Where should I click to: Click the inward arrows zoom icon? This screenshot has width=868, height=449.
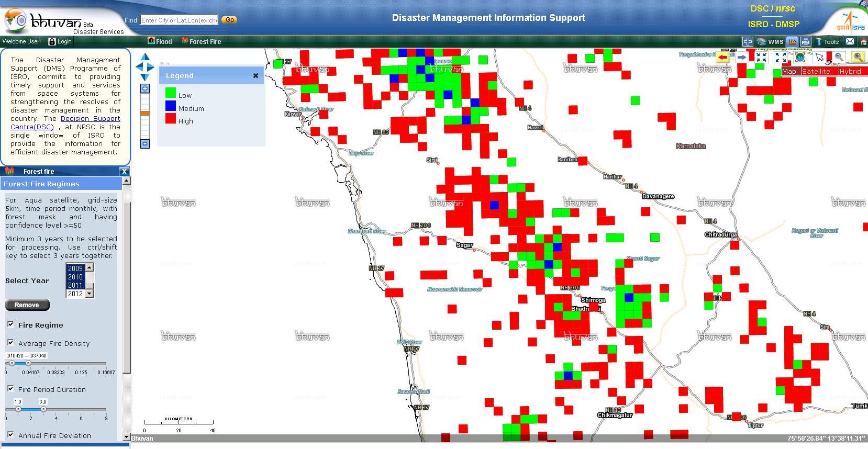[761, 57]
